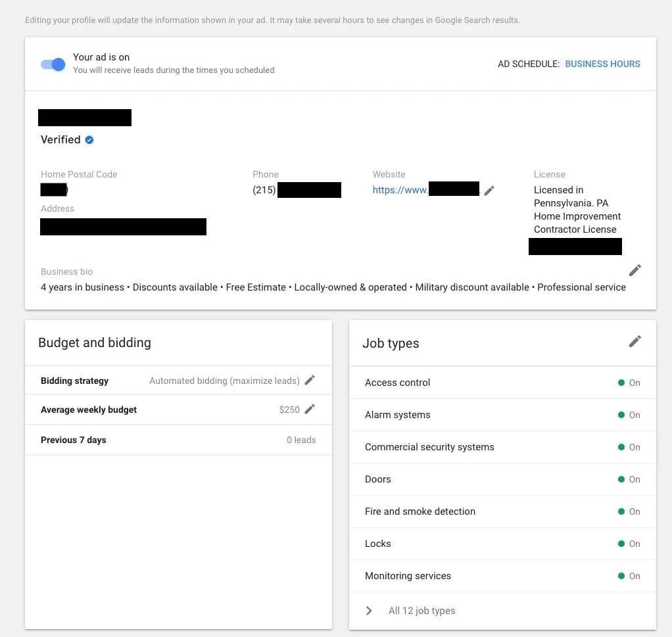
Task: Click Commercial security systems On status
Action: click(629, 447)
